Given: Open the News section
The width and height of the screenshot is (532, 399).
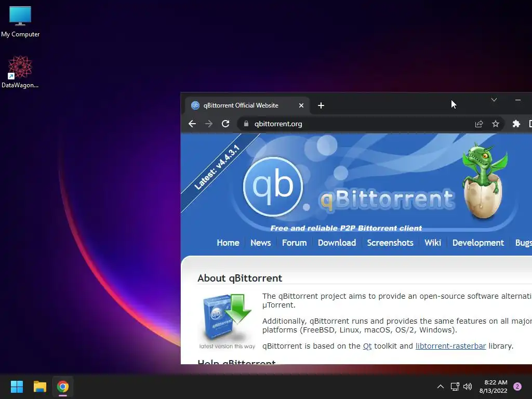Looking at the screenshot, I should tap(261, 243).
